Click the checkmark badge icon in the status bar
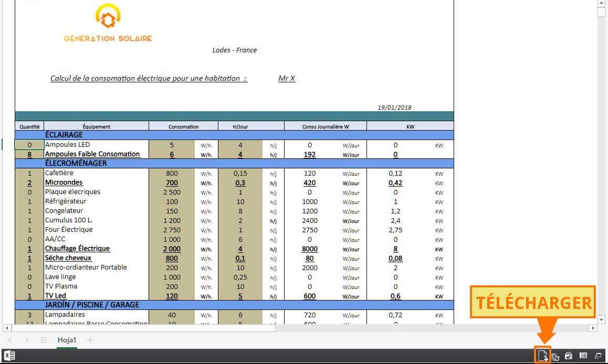Screen dimensions: 608x364 point(568,355)
